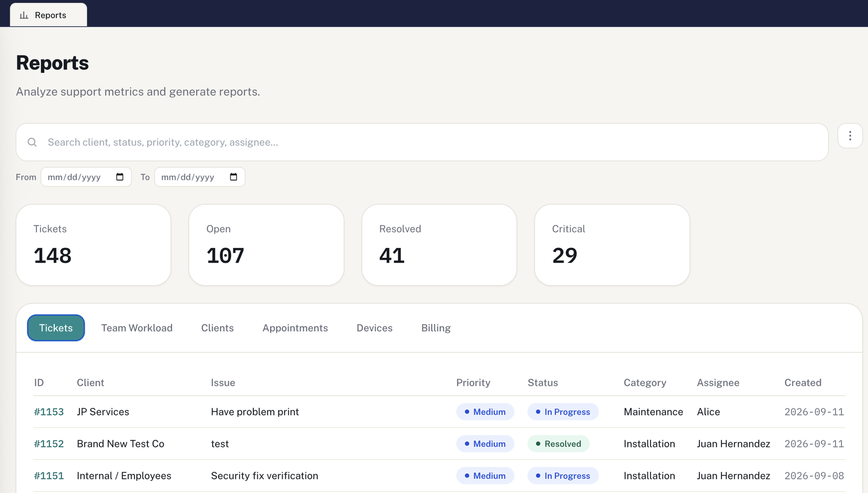Screen dimensions: 868x493
Task: Click the ID column header
Action: pyautogui.click(x=39, y=382)
